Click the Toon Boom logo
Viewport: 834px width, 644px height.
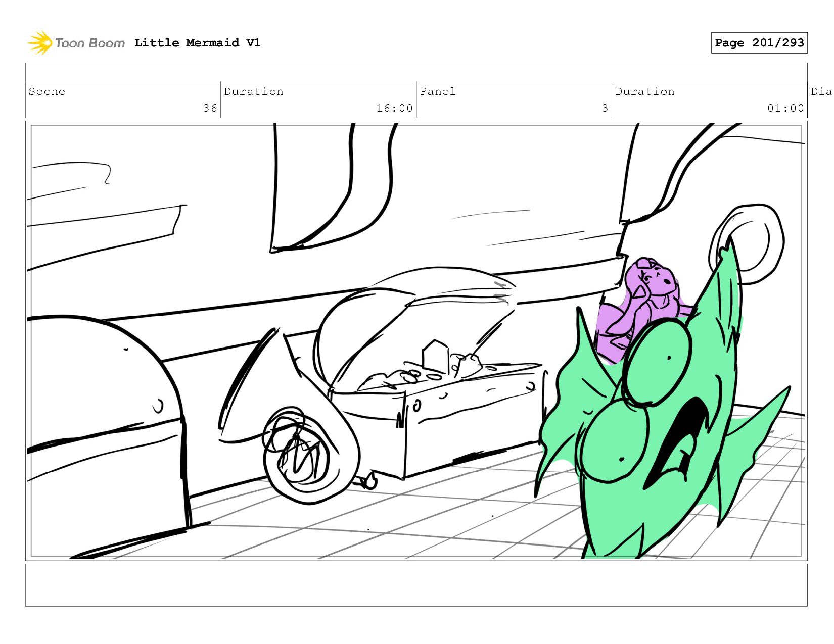[76, 43]
